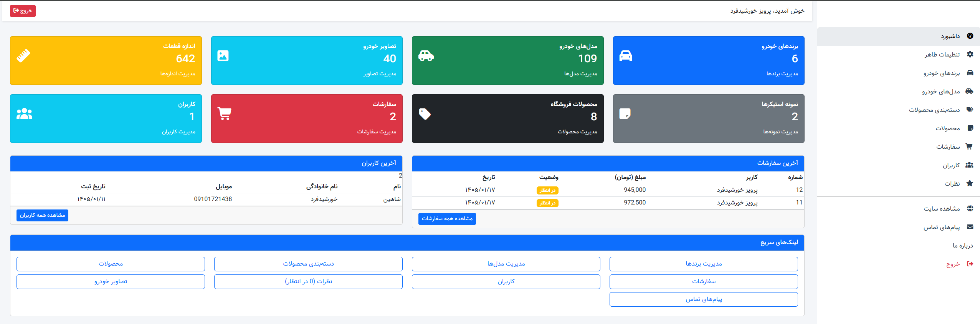980x324 pixels.
Task: Follow the مدیریت تصاویر link
Action: click(380, 74)
